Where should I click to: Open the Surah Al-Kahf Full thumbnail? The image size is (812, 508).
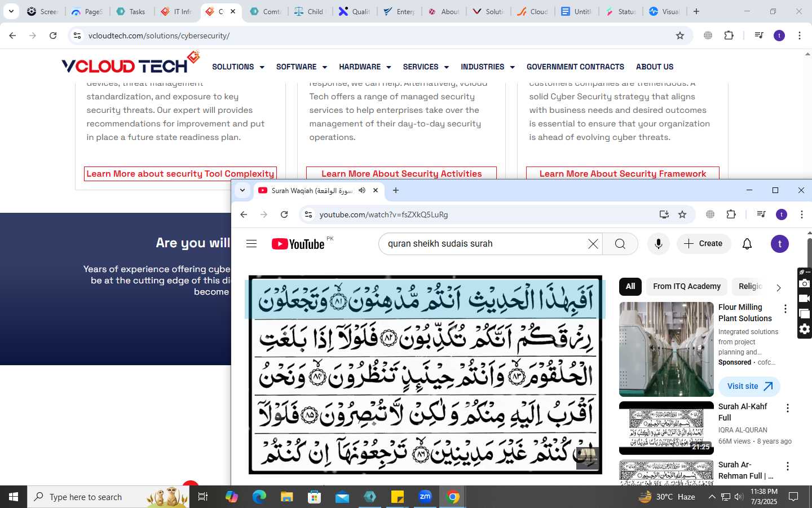(x=667, y=428)
